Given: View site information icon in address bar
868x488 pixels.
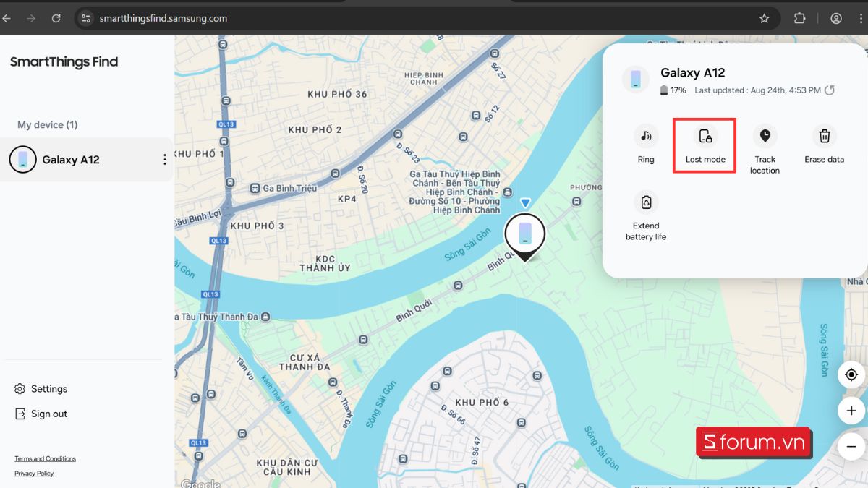Looking at the screenshot, I should click(86, 19).
